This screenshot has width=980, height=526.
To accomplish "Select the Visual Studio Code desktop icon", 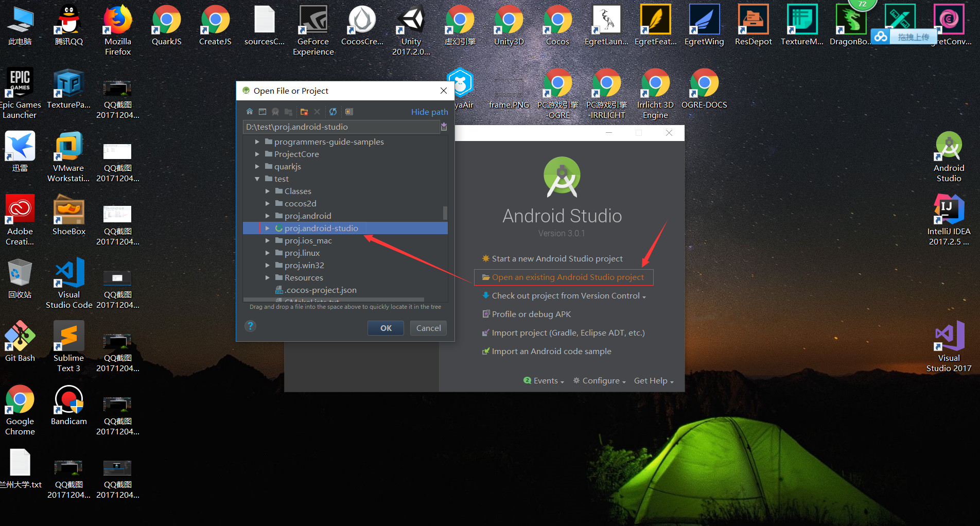I will coord(69,284).
